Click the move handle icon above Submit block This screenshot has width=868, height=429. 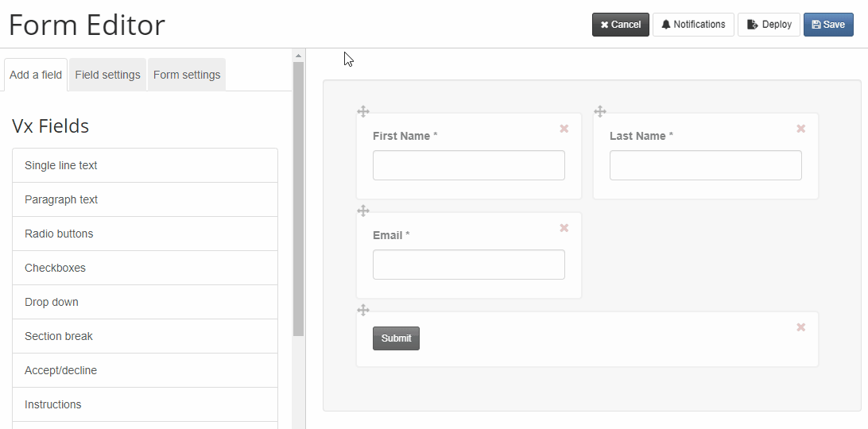click(363, 310)
